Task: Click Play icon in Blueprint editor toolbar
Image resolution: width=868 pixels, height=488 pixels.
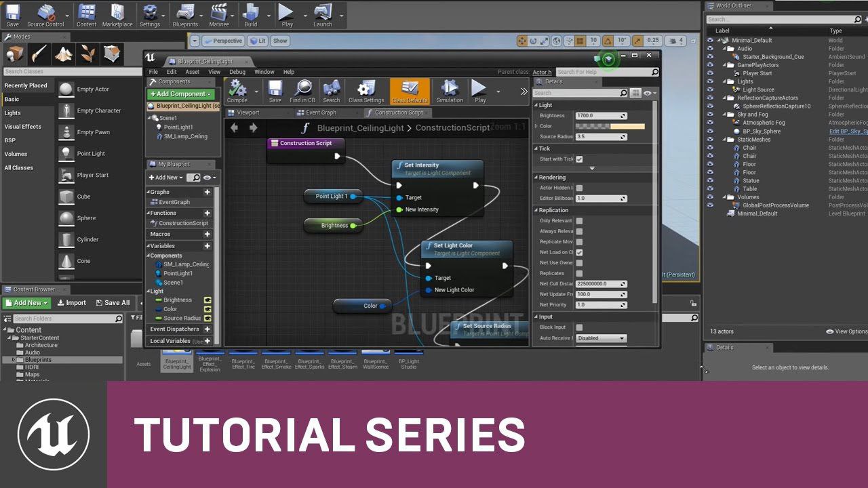Action: click(x=479, y=88)
